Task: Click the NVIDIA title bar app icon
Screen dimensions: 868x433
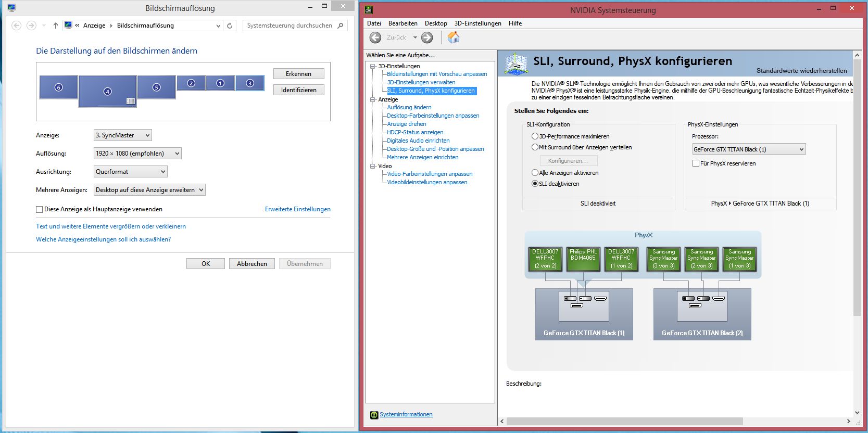Action: tap(369, 9)
